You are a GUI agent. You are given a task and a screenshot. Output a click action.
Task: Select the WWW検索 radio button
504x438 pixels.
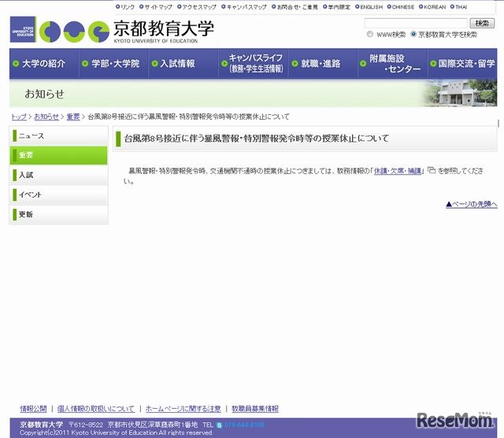coord(370,34)
